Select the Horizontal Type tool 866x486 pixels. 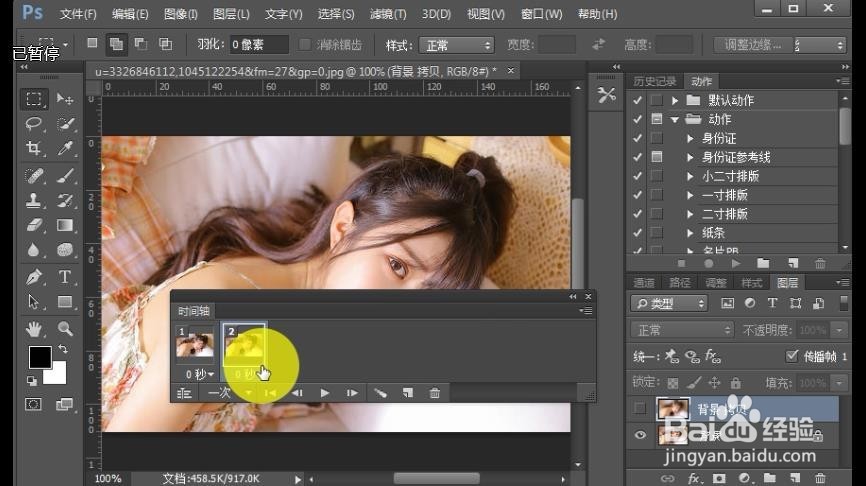tap(65, 277)
